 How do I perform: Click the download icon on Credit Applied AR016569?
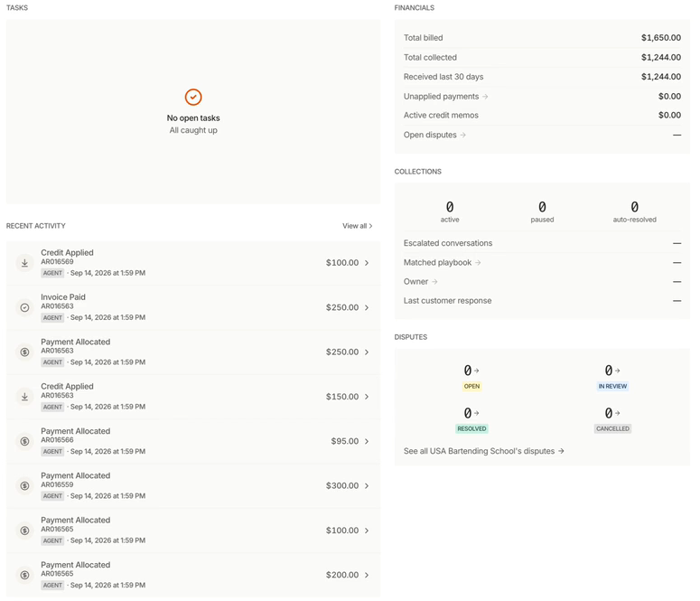[25, 263]
